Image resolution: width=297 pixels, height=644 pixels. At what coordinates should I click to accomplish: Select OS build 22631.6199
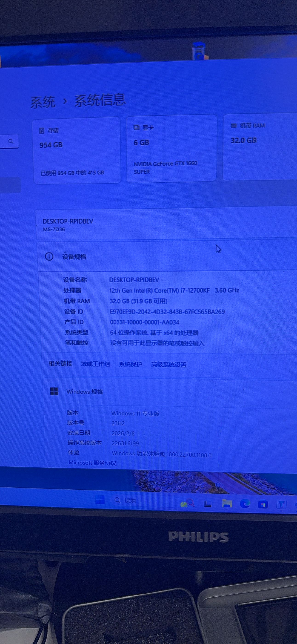click(x=125, y=443)
